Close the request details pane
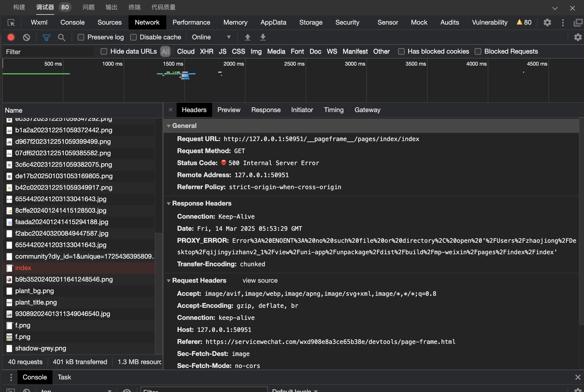Screen dimensions: 584x392 [x=171, y=110]
